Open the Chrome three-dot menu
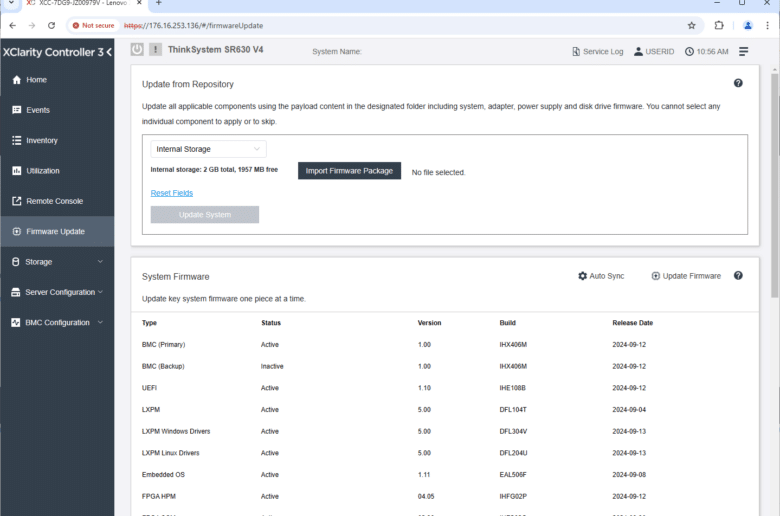The width and height of the screenshot is (780, 516). 768,25
